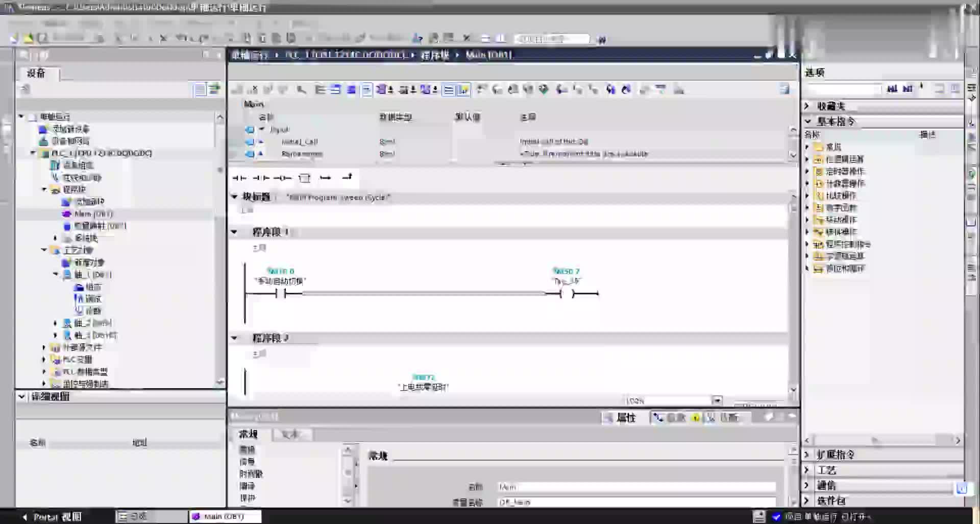This screenshot has width=980, height=524.
Task: Click the 手动自动切换 contact in network 1
Action: tap(281, 293)
